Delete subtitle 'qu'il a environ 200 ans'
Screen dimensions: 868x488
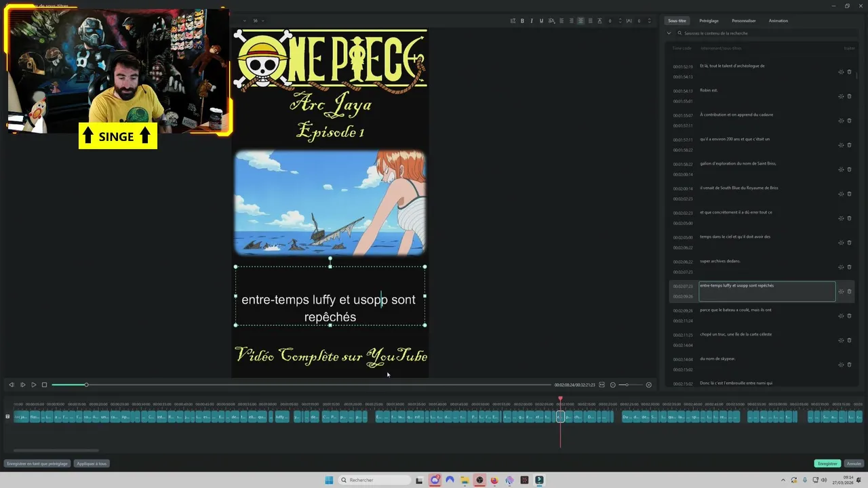[850, 145]
